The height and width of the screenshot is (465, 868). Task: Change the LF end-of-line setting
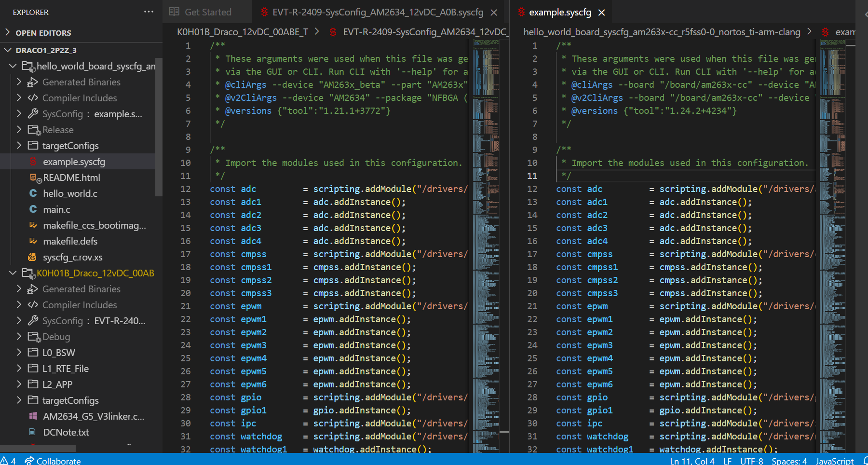[x=727, y=461]
